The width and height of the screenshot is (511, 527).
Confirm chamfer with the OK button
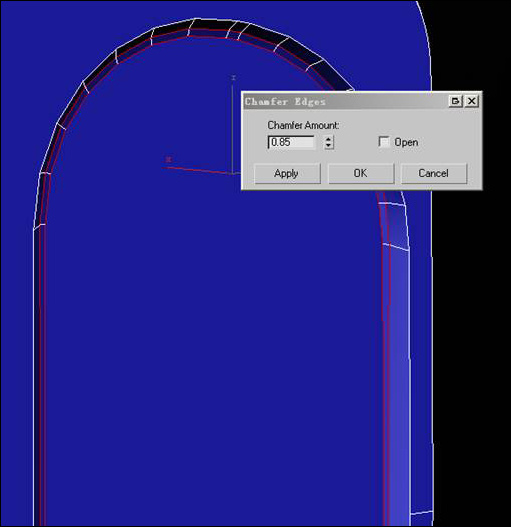tap(361, 173)
